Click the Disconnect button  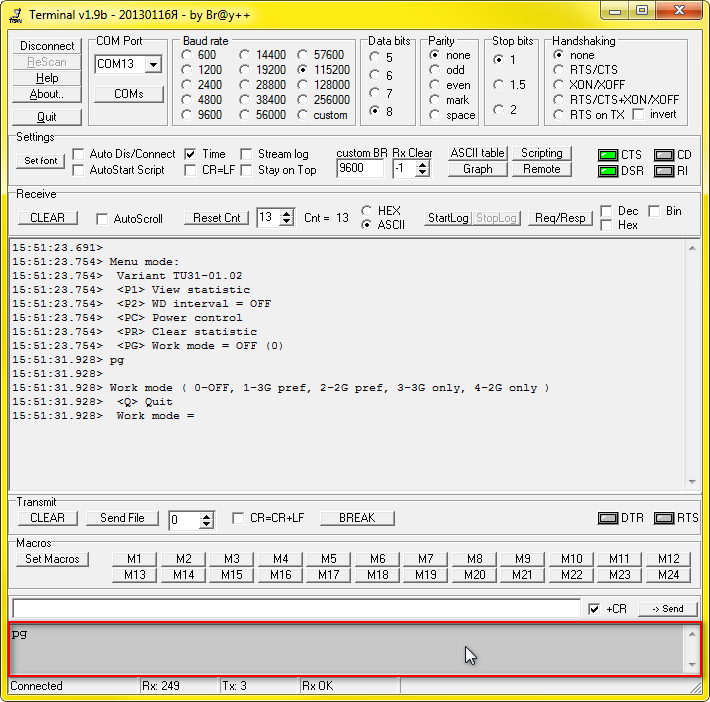pyautogui.click(x=47, y=46)
